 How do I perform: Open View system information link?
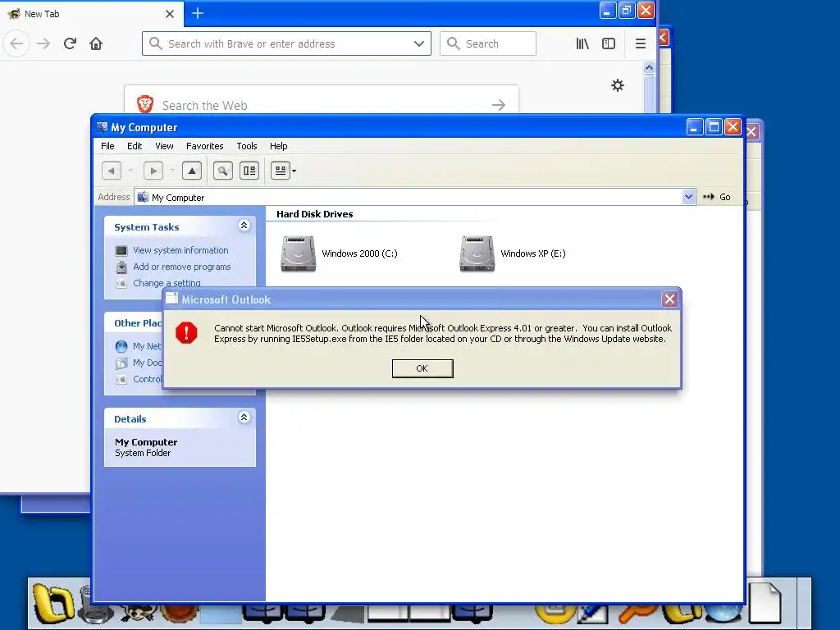coord(180,250)
